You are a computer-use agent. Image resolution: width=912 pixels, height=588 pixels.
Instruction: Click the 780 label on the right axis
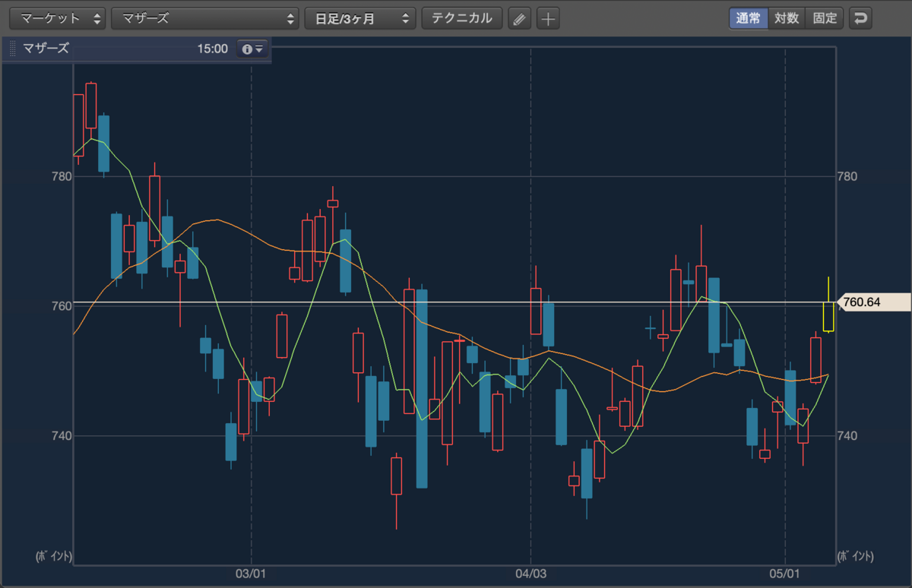pyautogui.click(x=847, y=176)
